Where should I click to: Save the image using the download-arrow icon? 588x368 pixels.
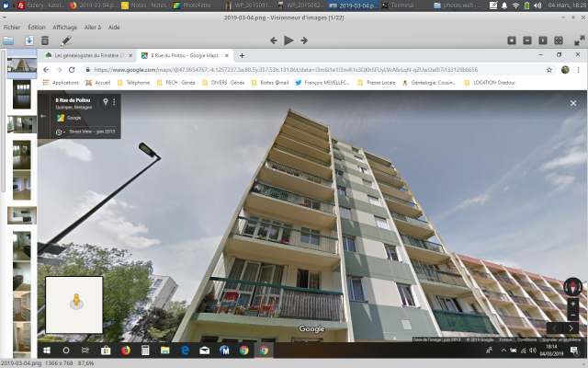tap(28, 40)
